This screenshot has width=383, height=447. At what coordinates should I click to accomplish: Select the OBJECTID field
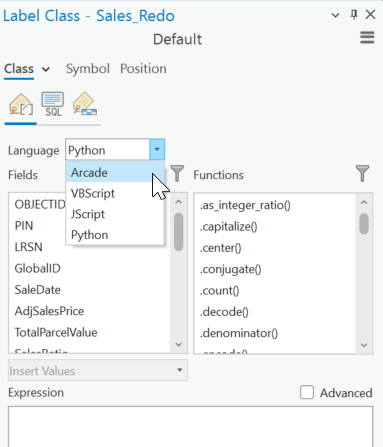tap(40, 204)
